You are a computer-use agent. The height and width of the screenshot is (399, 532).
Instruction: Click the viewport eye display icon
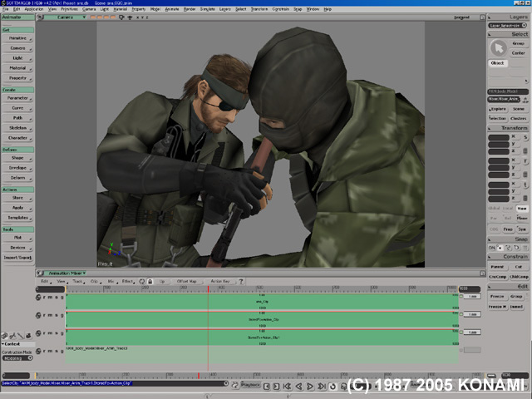click(130, 17)
